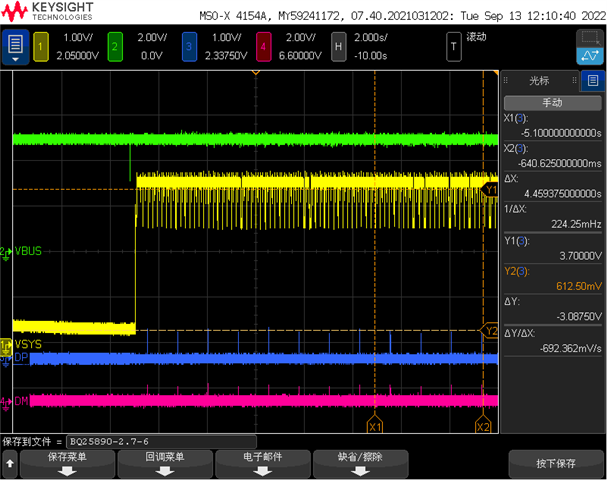Edit the save filename field BQ25890-2.7-6

click(x=162, y=442)
